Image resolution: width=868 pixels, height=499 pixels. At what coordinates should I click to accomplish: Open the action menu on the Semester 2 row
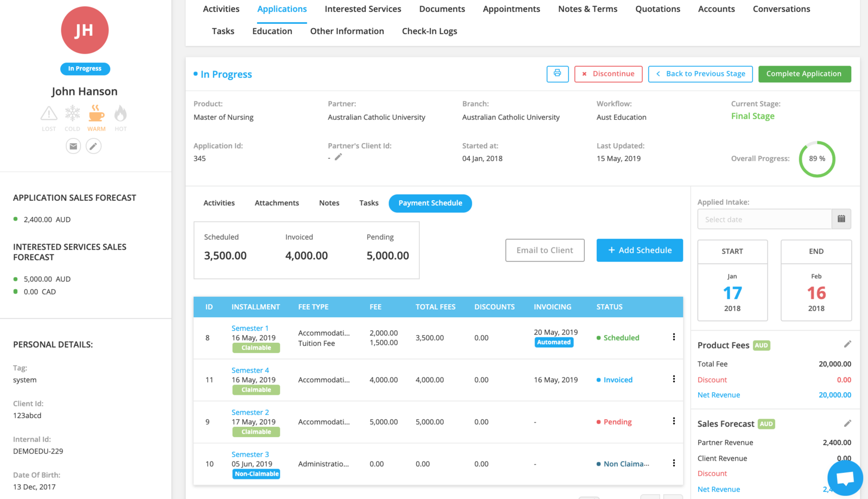(674, 421)
